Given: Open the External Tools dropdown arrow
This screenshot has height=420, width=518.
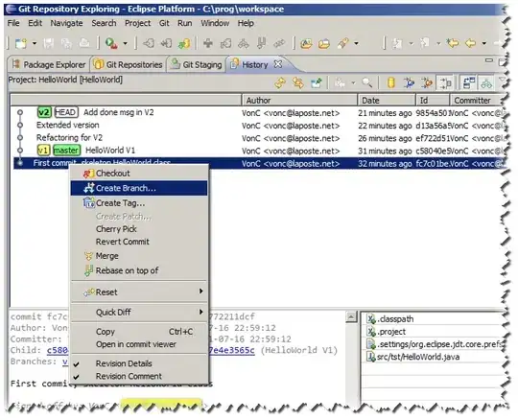Looking at the screenshot, I should [x=126, y=43].
